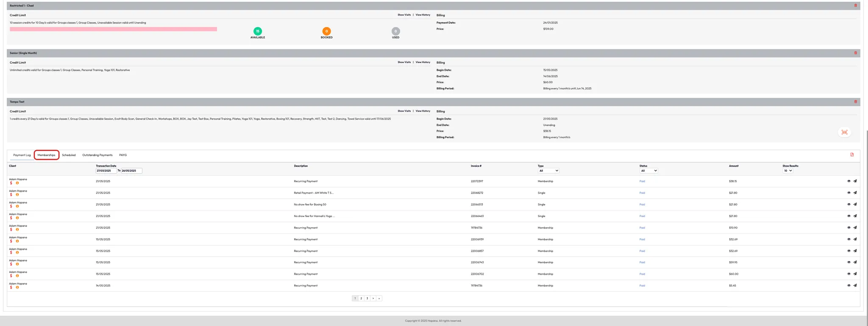Click the red dollar icon in first row
Screen dimensions: 868x326
coord(11,183)
